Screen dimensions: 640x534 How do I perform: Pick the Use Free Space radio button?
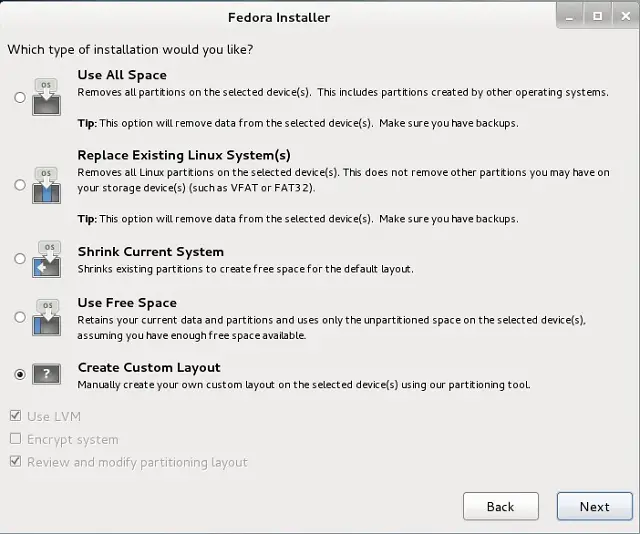pos(20,317)
